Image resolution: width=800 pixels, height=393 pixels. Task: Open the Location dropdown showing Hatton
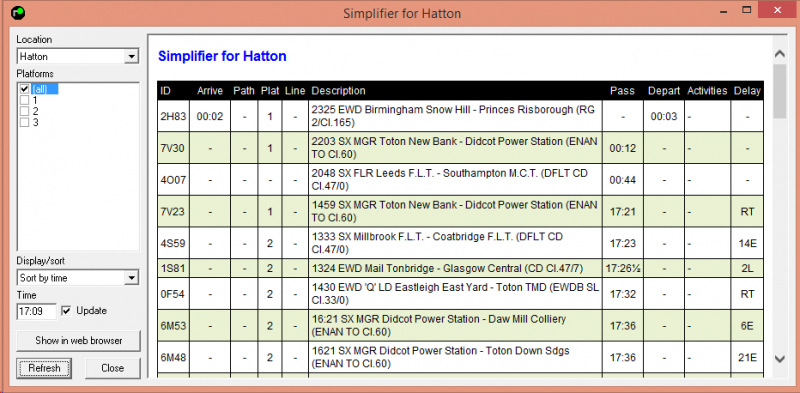click(x=78, y=56)
